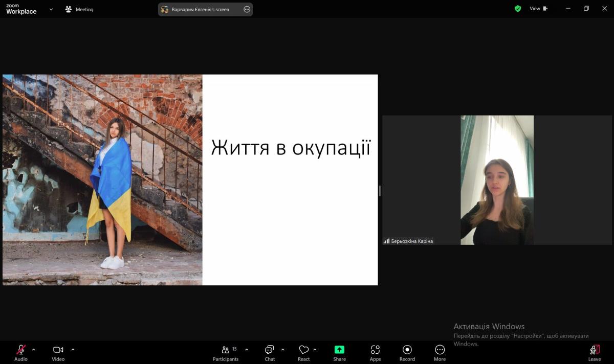Screen dimensions: 614x364
Task: Expand the video settings arrow
Action: [x=73, y=350]
